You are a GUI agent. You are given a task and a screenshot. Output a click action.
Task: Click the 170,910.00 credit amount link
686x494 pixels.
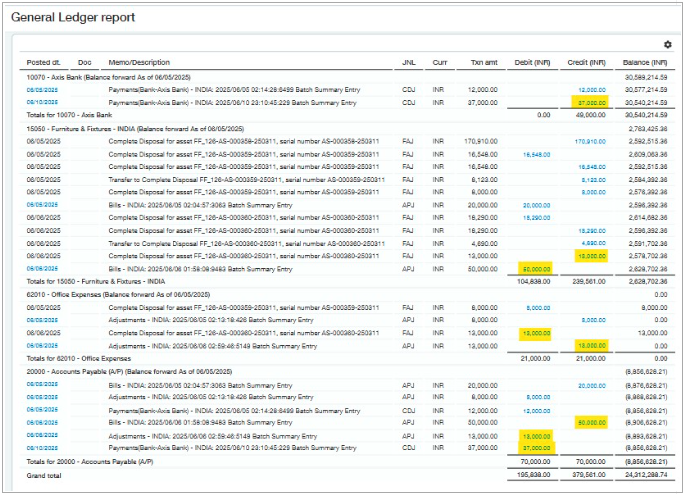590,141
